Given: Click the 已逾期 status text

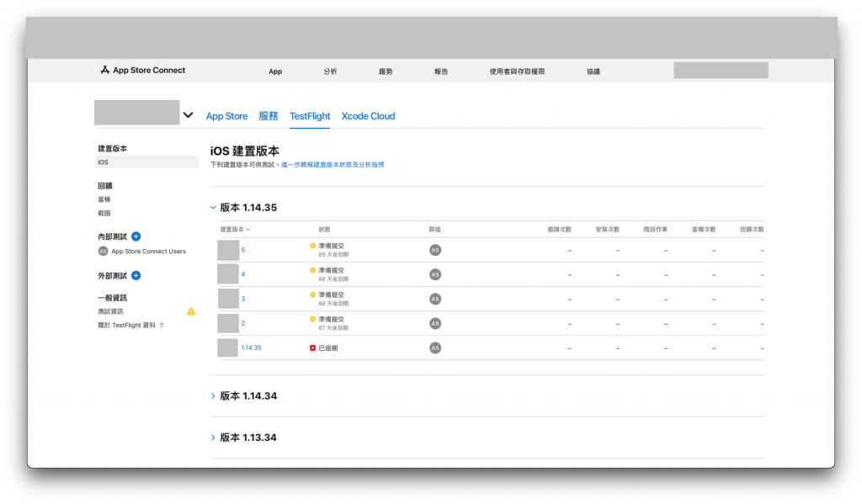Looking at the screenshot, I should tap(328, 347).
